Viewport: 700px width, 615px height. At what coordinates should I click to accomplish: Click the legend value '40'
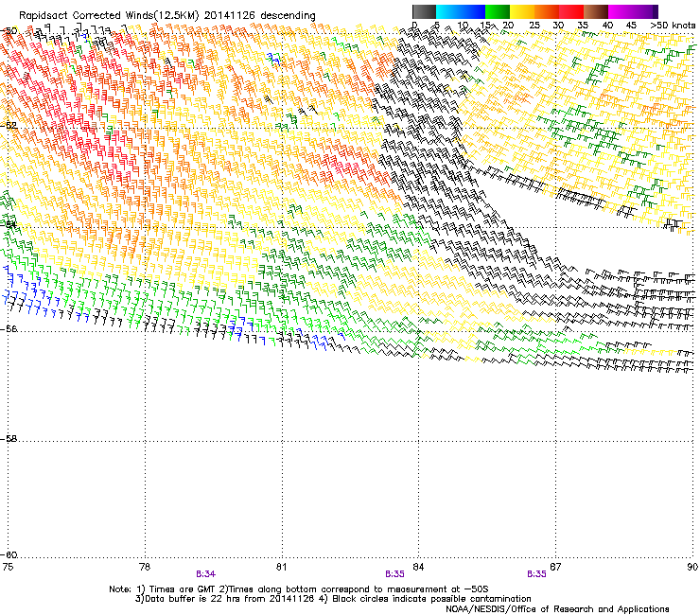[607, 26]
